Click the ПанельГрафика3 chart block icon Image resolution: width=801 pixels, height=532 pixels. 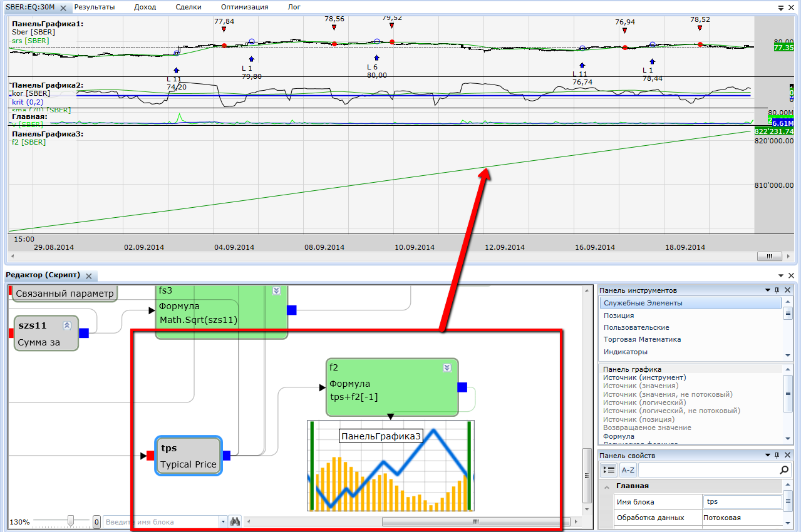pos(390,466)
